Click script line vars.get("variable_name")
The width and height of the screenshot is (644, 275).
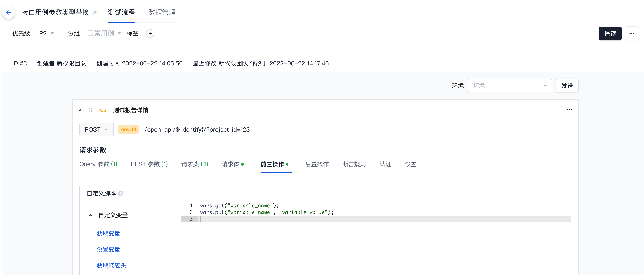click(x=239, y=205)
